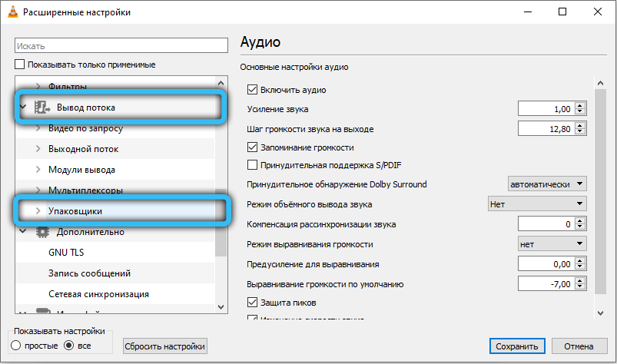
Task: Open Dolby Surround автоматически dropdown
Action: pos(547,184)
